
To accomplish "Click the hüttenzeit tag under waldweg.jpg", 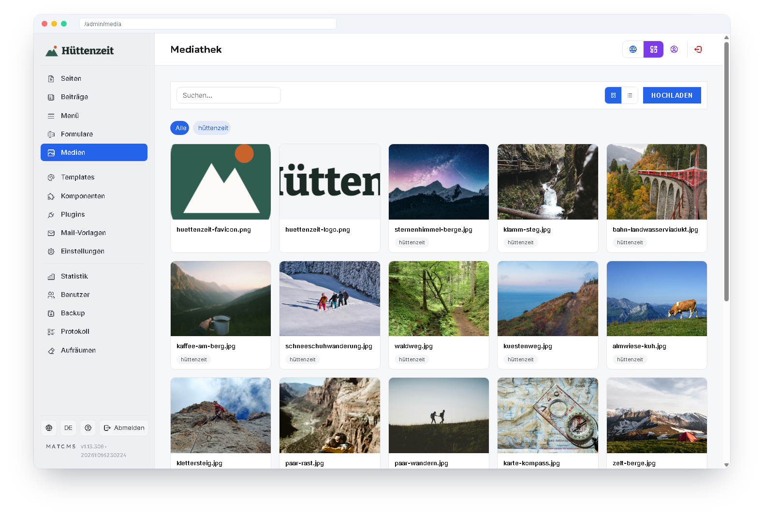I will tap(412, 359).
